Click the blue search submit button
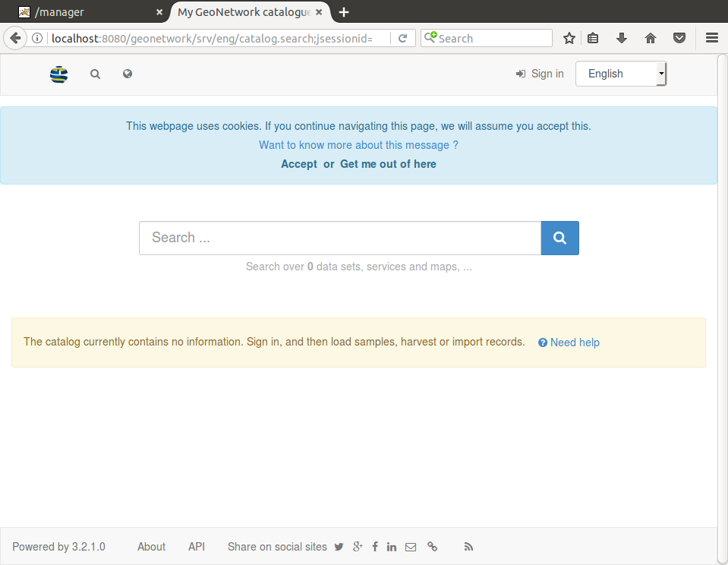728x565 pixels. click(x=559, y=238)
